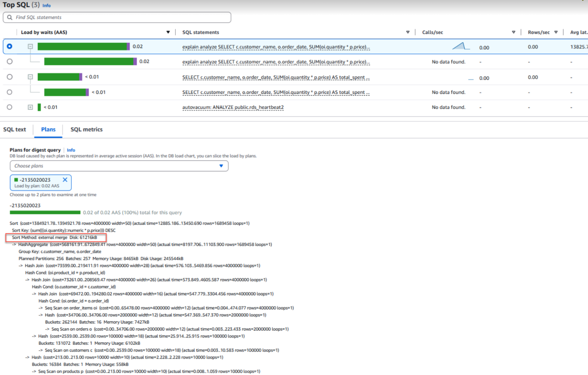Open the autovacuum ANALYZE public.rds_heartbeat2 statement
The width and height of the screenshot is (588, 375).
point(233,107)
